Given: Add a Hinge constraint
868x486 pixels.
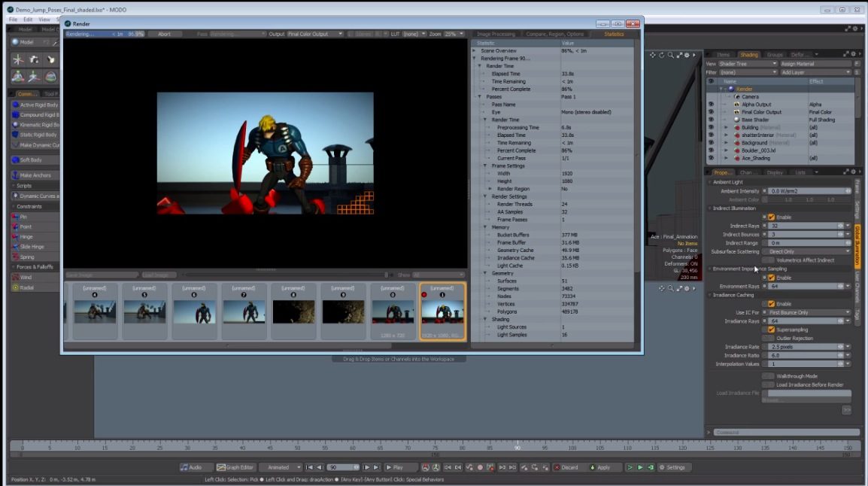Looking at the screenshot, I should coord(35,237).
